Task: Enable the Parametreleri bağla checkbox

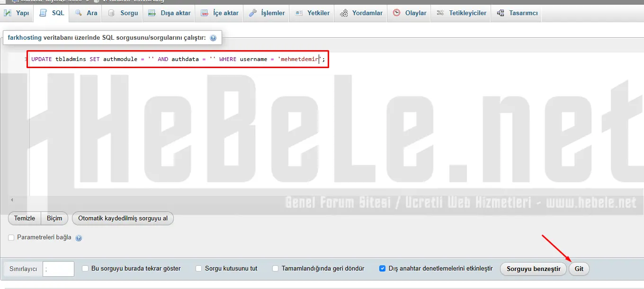Action: [x=11, y=237]
